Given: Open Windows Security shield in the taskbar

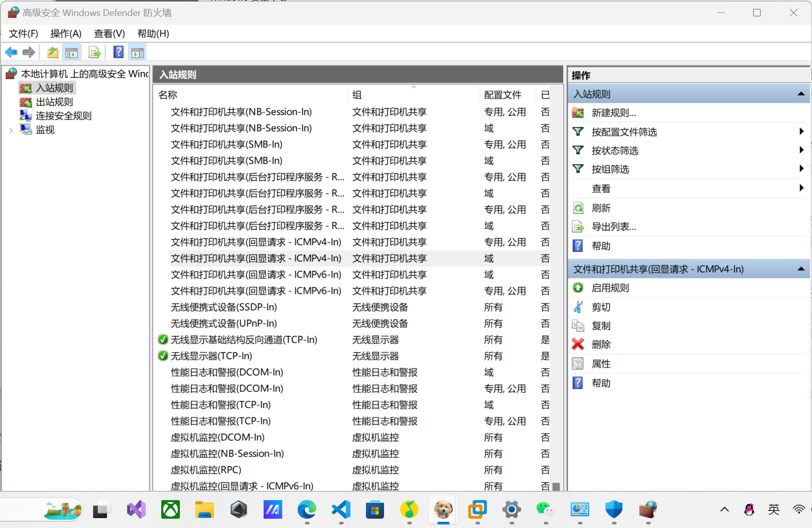Looking at the screenshot, I should tap(614, 510).
